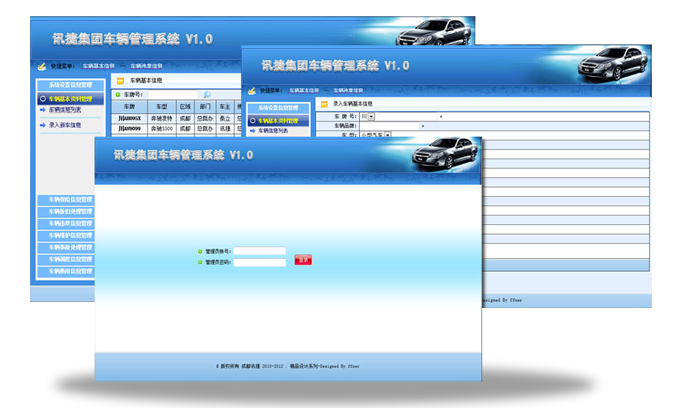Click the magnifier search icon beside 车牌号
Viewport: 685px width, 419px height.
pyautogui.click(x=207, y=94)
